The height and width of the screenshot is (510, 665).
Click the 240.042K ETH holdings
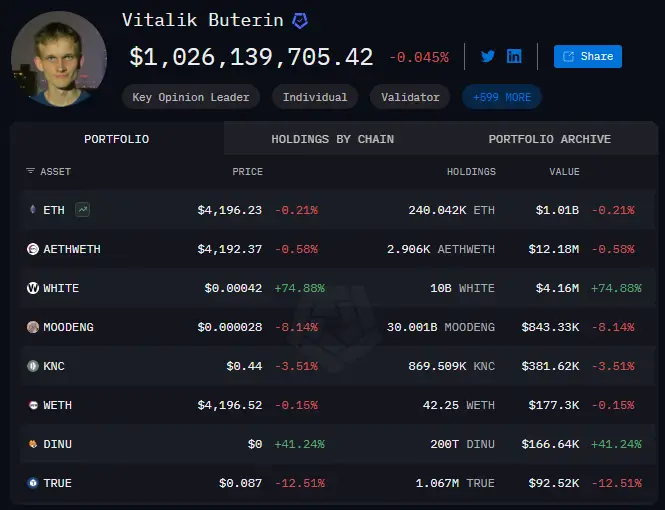[452, 210]
